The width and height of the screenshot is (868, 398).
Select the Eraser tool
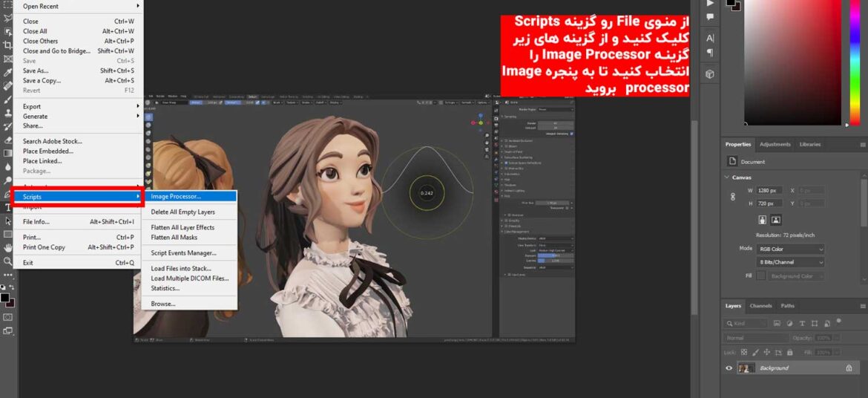pyautogui.click(x=7, y=140)
